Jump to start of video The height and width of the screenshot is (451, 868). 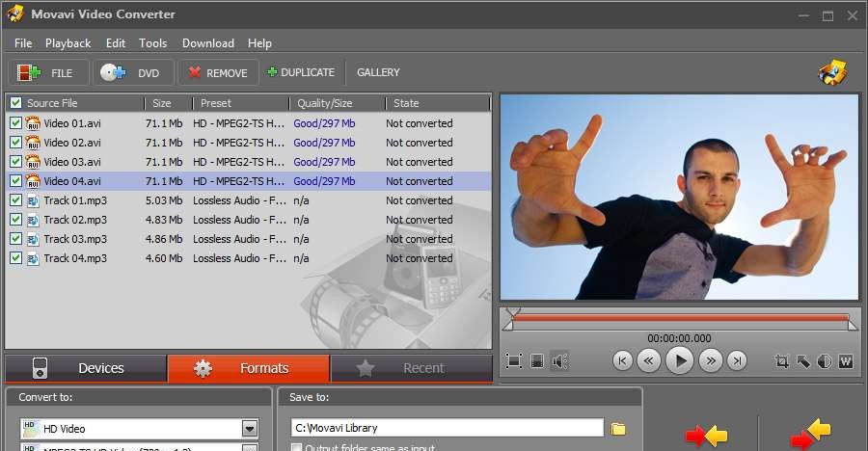622,361
